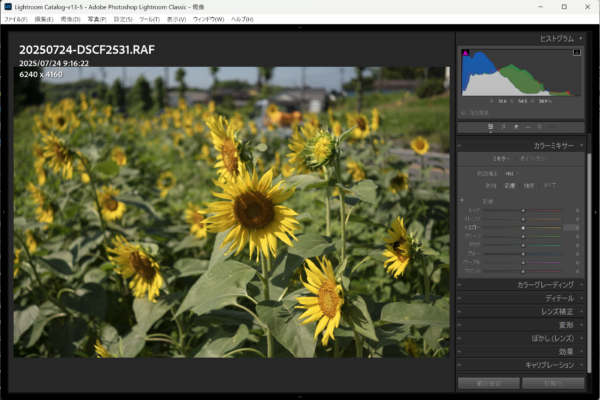This screenshot has height=400, width=600.
Task: Toggle the highlight clipping indicator in histogram
Action: pos(576,53)
